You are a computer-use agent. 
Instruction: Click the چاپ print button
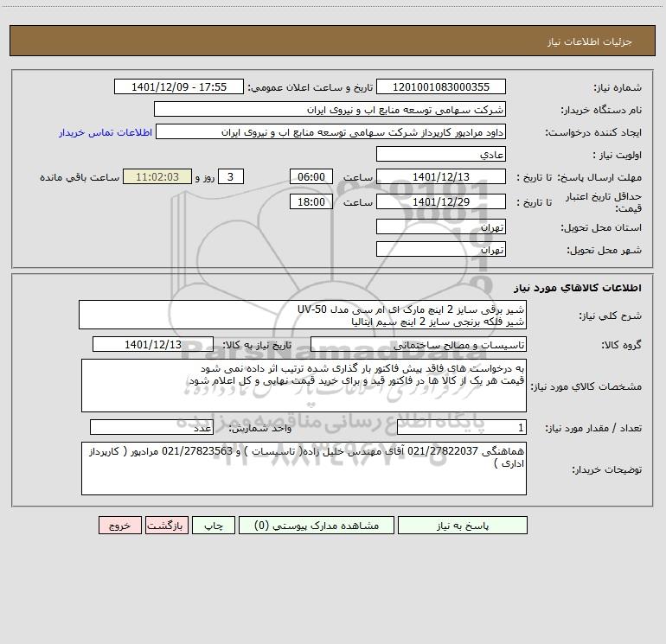[214, 526]
